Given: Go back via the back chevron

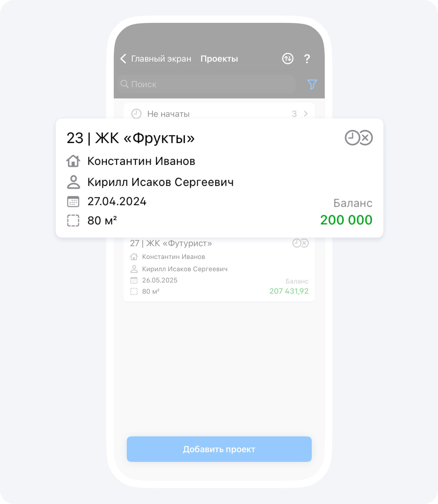Looking at the screenshot, I should [123, 59].
